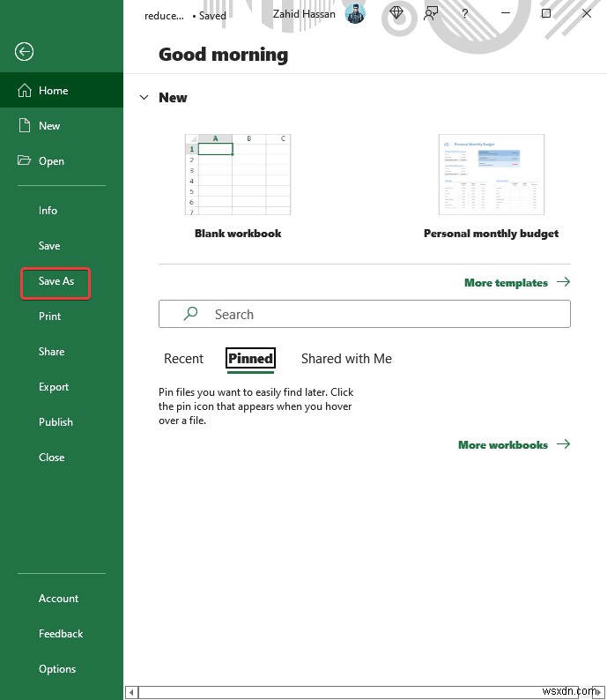Open the Shared with Me tab

pyautogui.click(x=346, y=359)
